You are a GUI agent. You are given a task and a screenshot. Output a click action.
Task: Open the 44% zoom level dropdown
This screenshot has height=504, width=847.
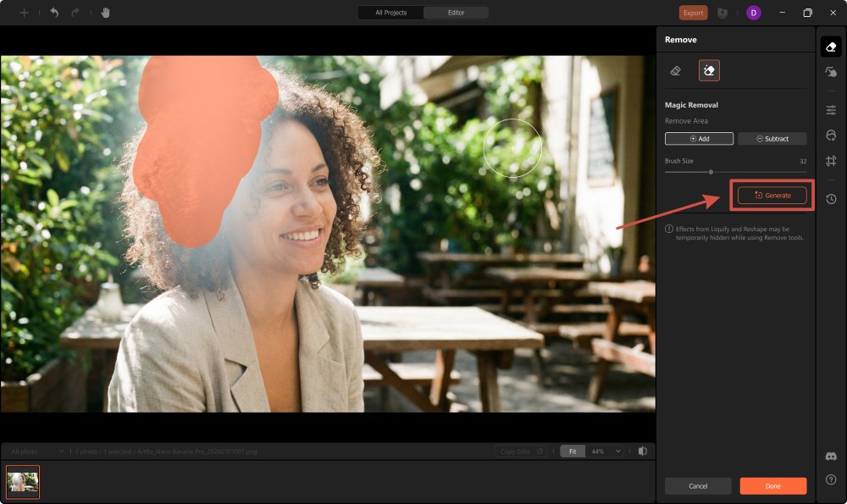pos(605,451)
